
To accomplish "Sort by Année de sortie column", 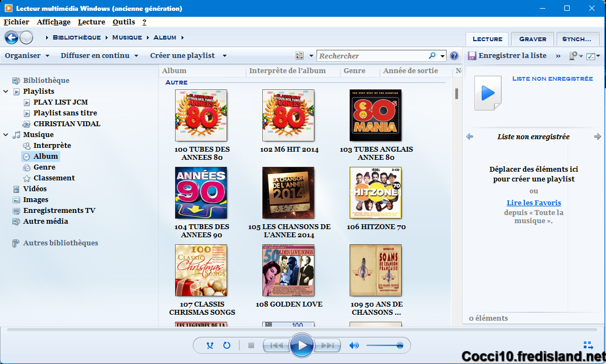I will point(410,71).
